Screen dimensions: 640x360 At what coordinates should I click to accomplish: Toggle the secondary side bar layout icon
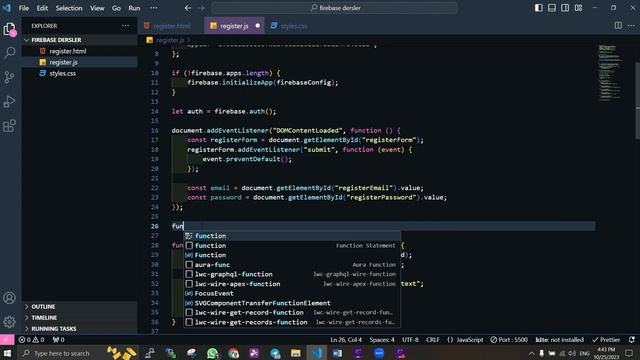(565, 8)
